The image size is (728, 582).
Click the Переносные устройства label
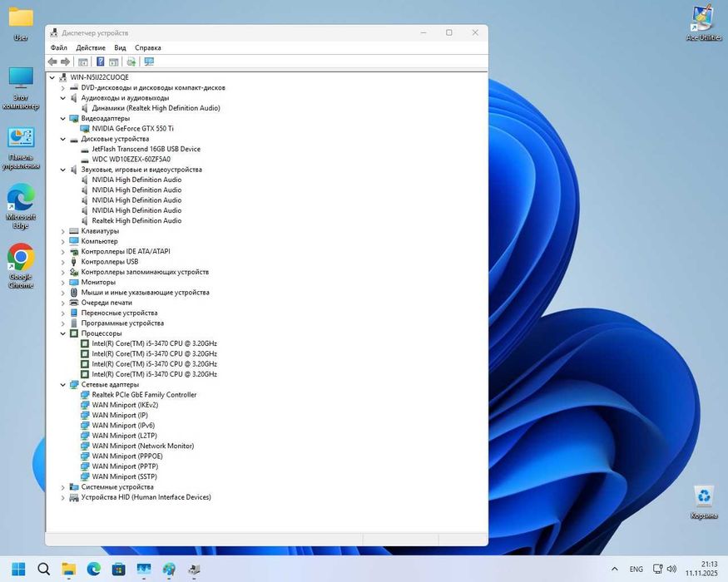point(119,313)
